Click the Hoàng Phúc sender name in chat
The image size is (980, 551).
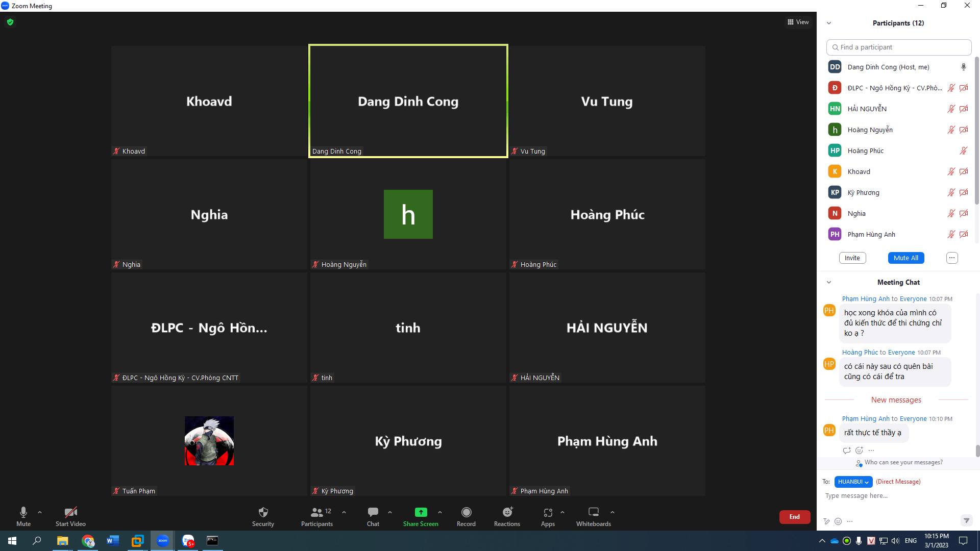click(860, 352)
